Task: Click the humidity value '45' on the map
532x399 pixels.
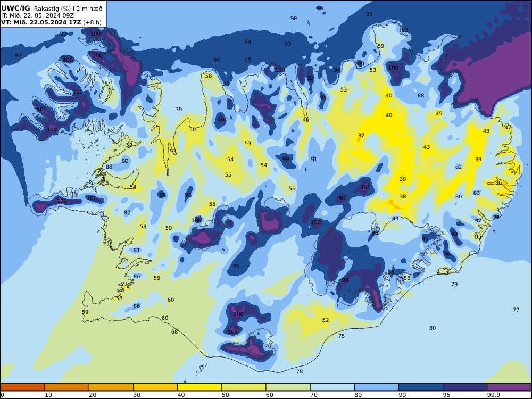Action: (x=439, y=114)
